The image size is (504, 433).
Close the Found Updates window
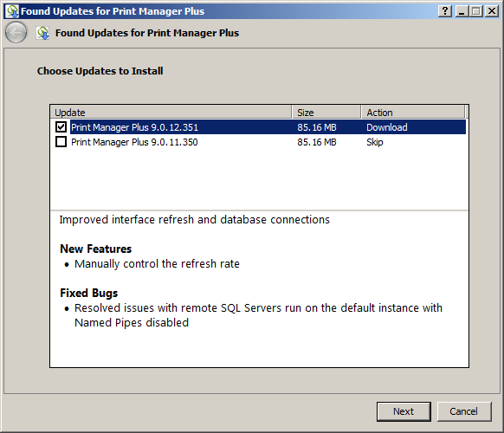pos(492,11)
